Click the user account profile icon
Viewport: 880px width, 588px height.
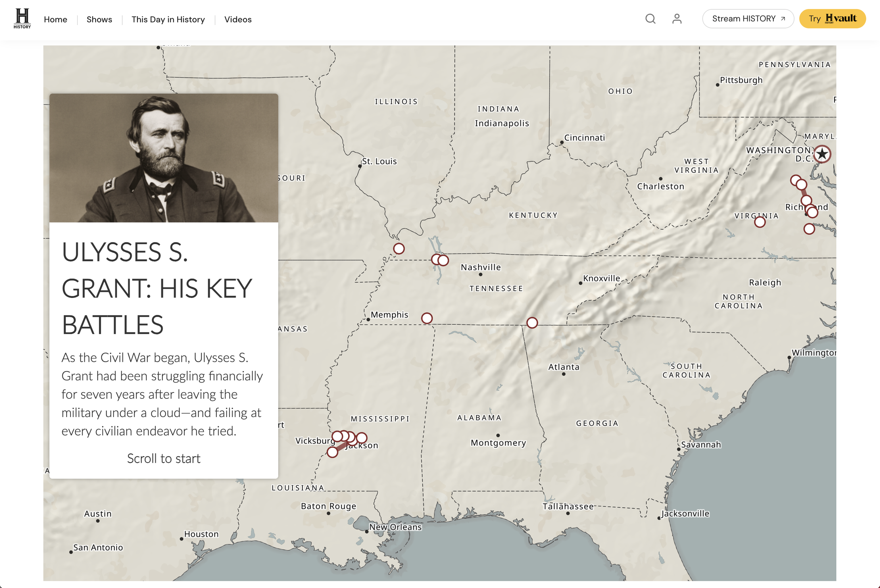[x=677, y=19]
